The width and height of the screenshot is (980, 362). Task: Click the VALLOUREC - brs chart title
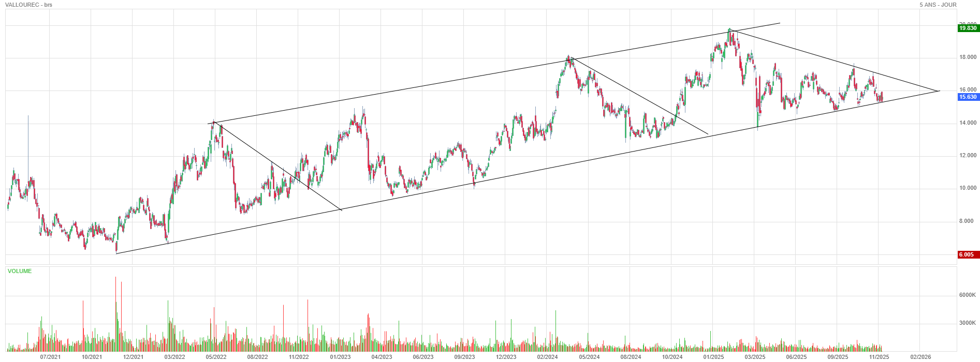(28, 5)
